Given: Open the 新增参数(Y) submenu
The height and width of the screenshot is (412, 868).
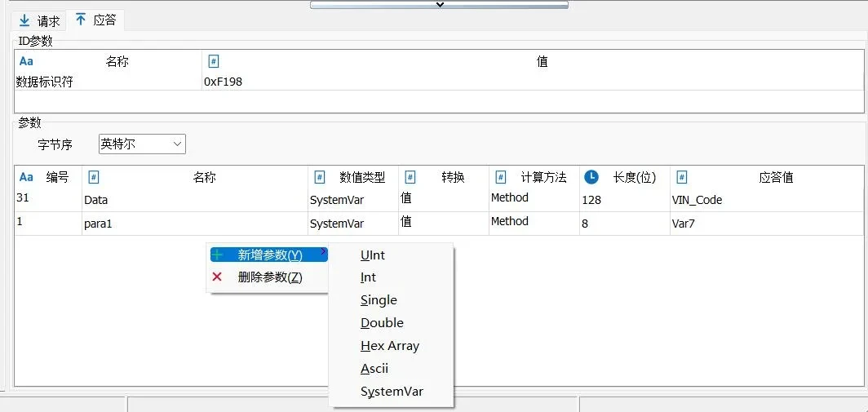Looking at the screenshot, I should pos(268,255).
